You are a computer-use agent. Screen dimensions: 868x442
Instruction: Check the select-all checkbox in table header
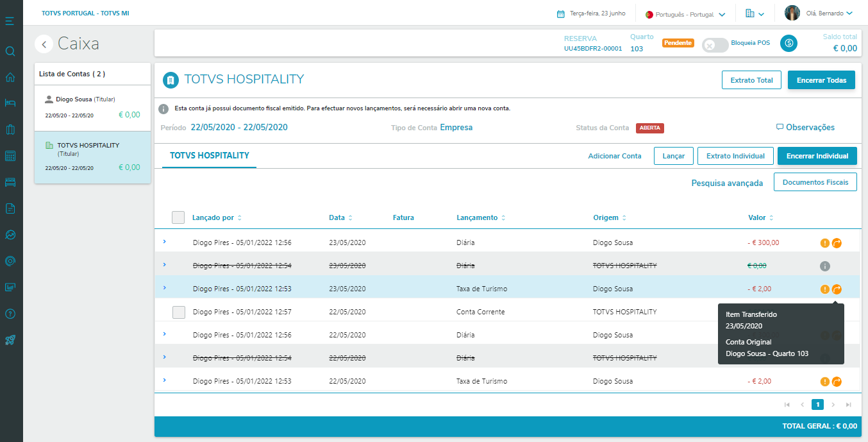[x=178, y=217]
